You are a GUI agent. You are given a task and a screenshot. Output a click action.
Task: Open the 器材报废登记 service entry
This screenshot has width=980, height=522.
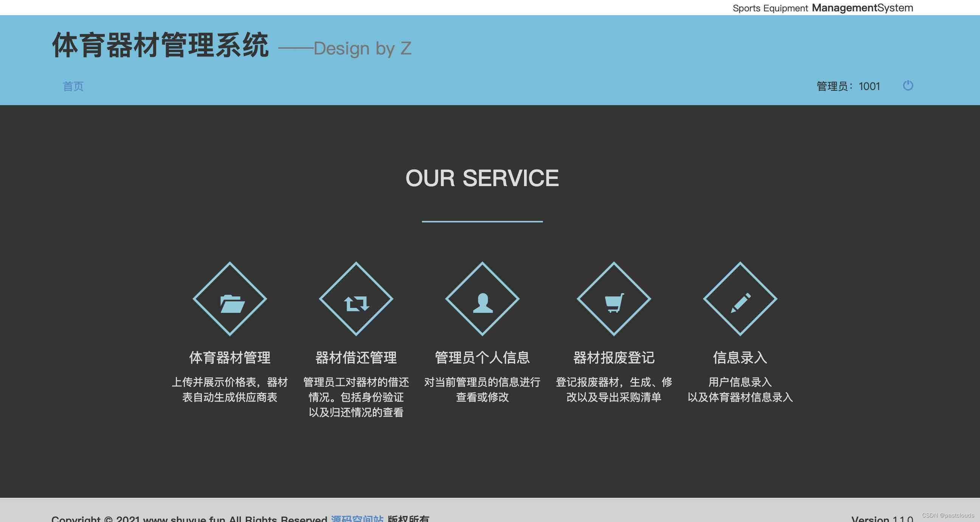click(613, 357)
